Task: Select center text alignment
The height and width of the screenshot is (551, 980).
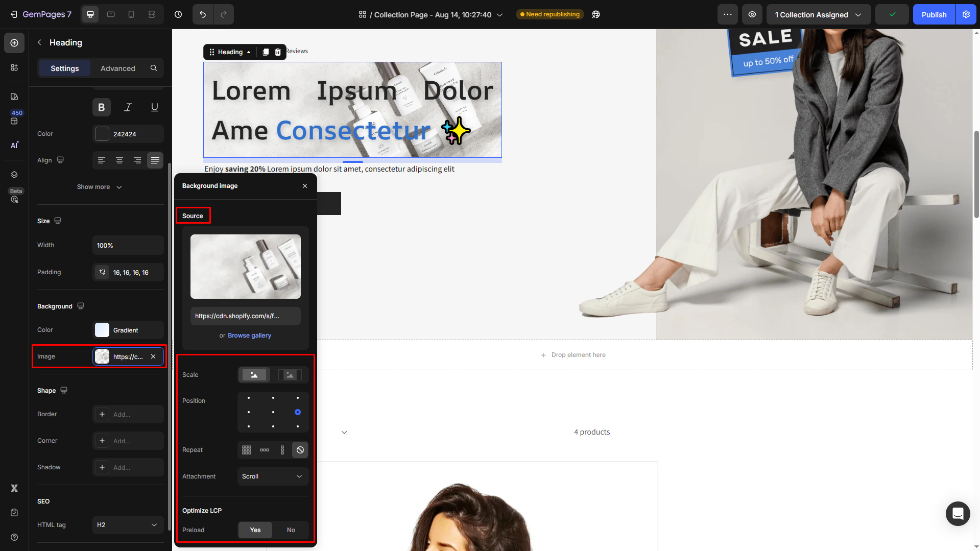Action: pos(119,160)
